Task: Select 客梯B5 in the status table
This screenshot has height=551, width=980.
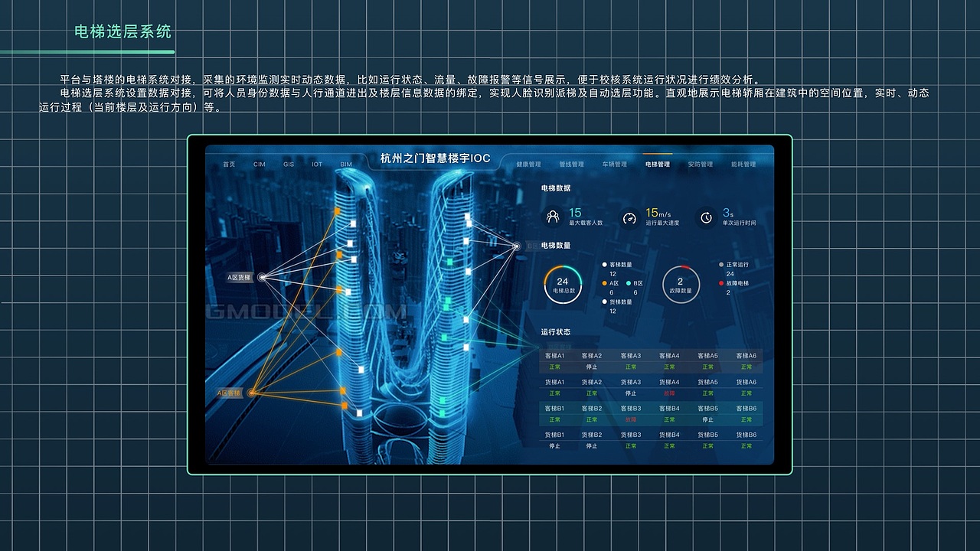Action: (x=707, y=409)
